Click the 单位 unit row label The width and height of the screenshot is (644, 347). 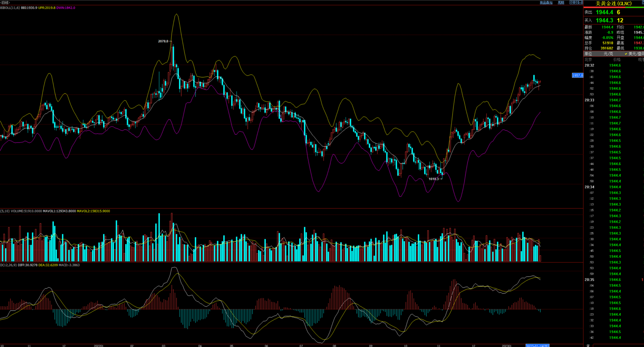[588, 54]
